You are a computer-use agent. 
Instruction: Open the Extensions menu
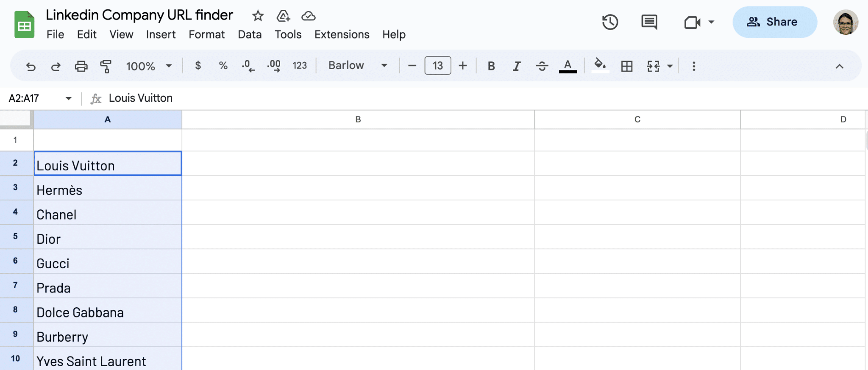click(x=342, y=34)
